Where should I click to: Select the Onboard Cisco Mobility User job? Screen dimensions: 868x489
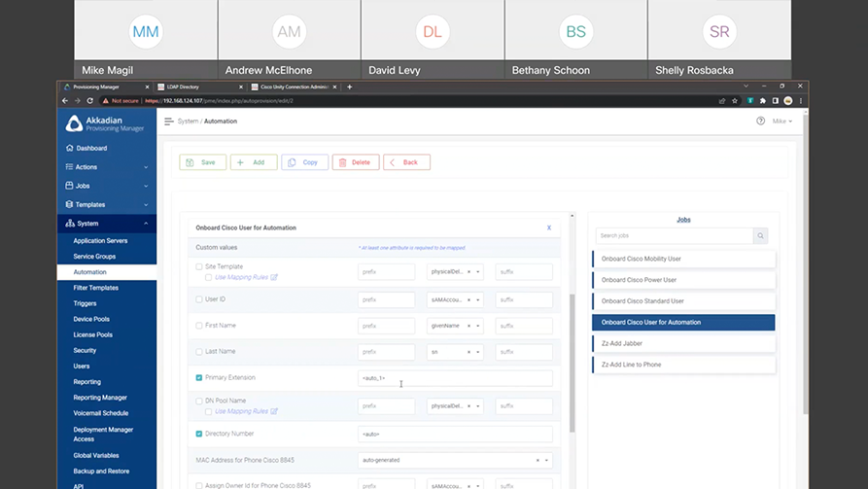pos(683,259)
